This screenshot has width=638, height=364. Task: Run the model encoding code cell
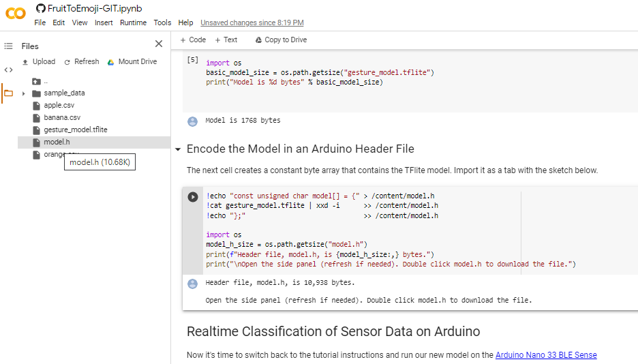point(193,196)
